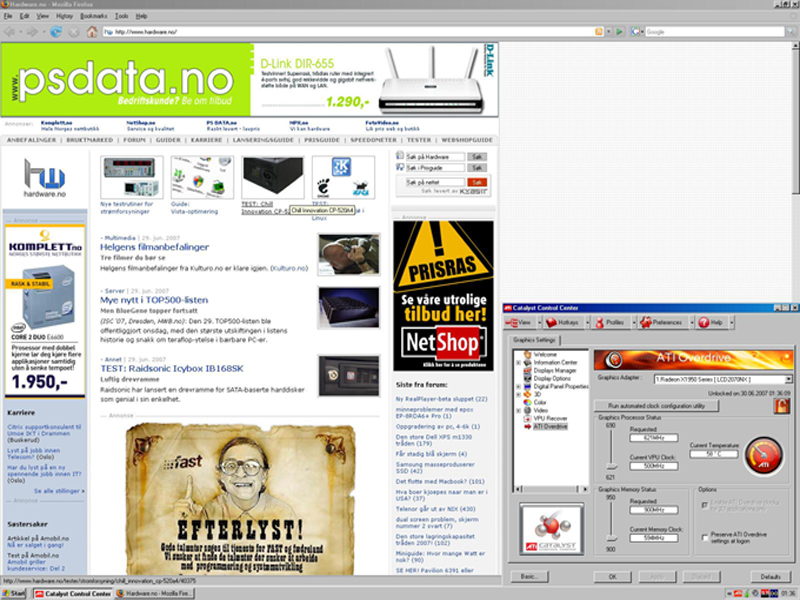Adjust Graphics Processor clock slider handle

pyautogui.click(x=611, y=466)
